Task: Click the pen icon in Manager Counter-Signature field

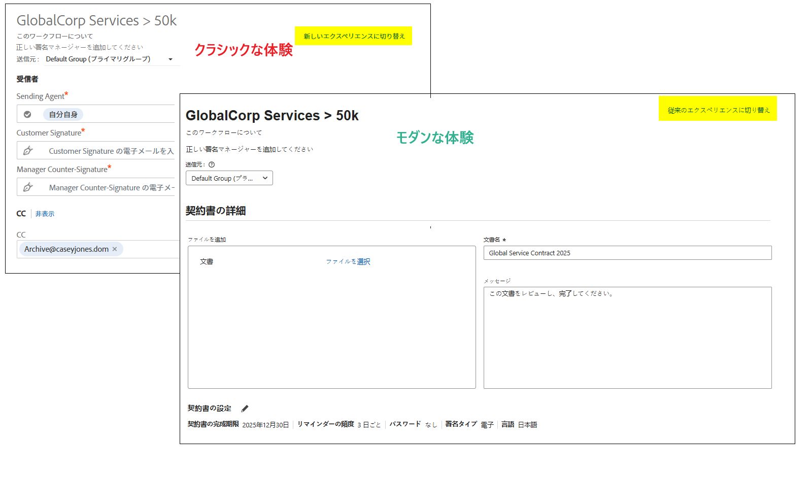Action: (x=28, y=187)
